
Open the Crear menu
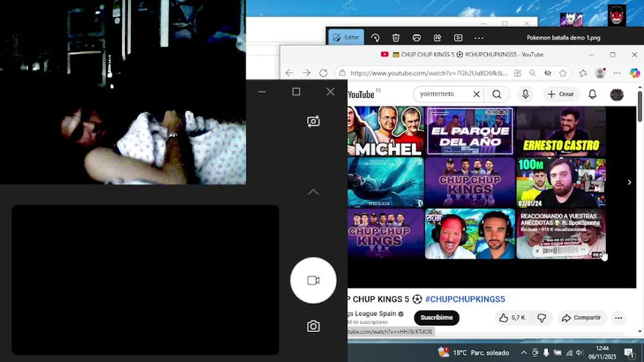(x=560, y=94)
